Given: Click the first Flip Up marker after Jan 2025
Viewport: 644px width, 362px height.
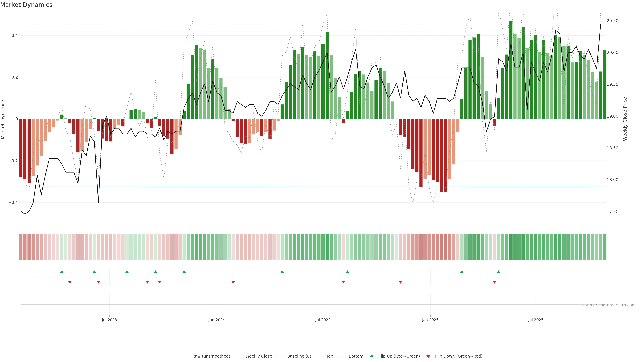Looking at the screenshot, I should (x=462, y=272).
